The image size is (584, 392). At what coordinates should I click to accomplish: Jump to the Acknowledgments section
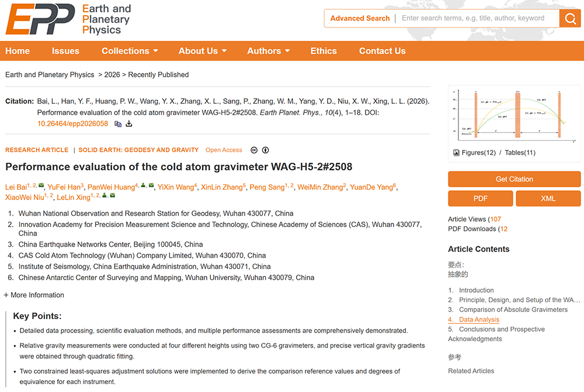pyautogui.click(x=475, y=339)
